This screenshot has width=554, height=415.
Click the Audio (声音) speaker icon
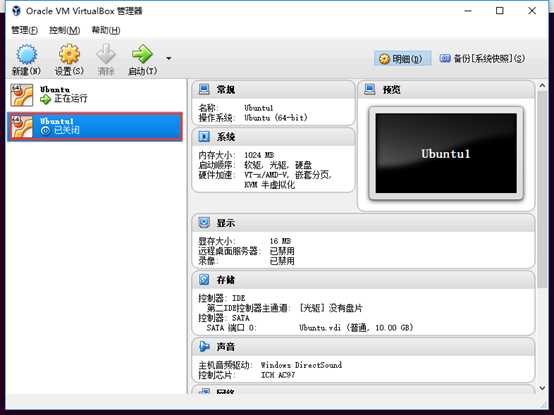click(204, 346)
